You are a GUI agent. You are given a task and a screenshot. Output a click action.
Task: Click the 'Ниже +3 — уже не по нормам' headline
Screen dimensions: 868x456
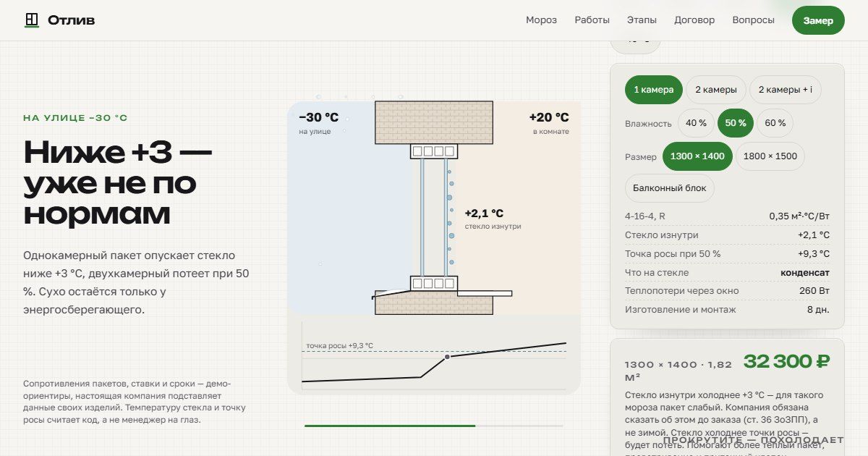[118, 183]
